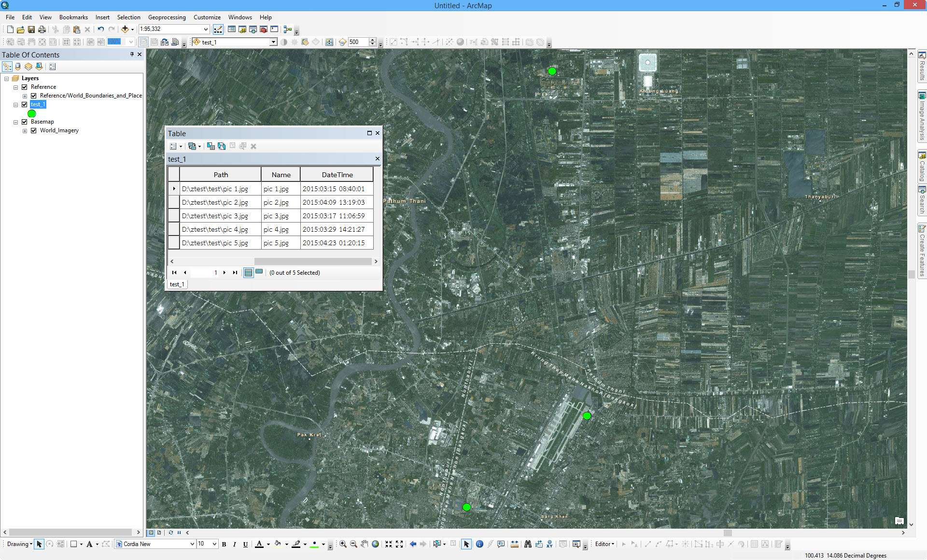Open the Cordia New font dropdown
927x560 pixels.
coord(192,544)
